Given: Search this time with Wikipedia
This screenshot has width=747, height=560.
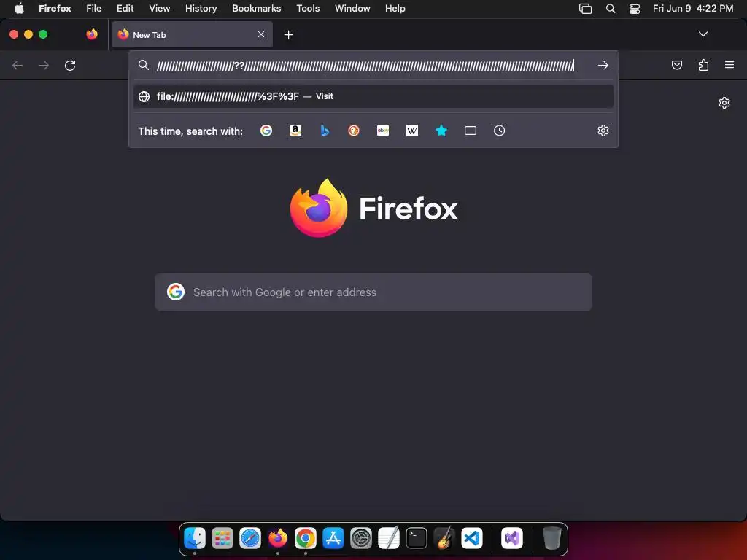Looking at the screenshot, I should [412, 131].
